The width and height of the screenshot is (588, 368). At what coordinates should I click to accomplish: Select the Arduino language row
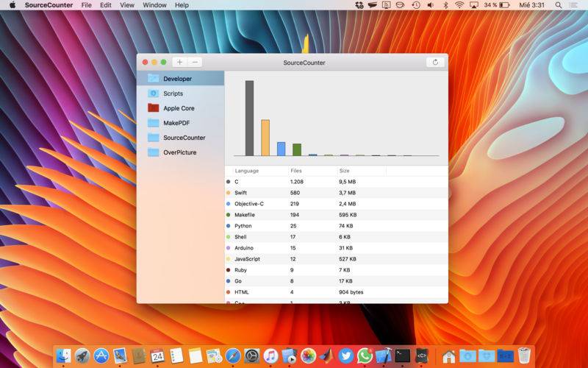337,248
